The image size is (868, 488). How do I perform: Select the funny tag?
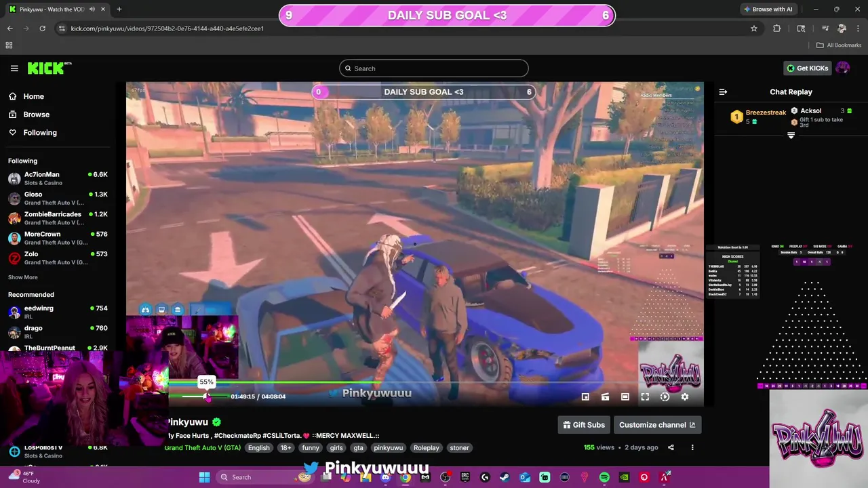click(x=311, y=448)
